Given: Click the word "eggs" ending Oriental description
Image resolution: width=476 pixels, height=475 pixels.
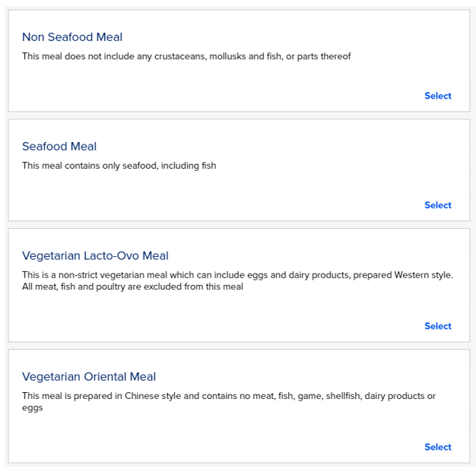Looking at the screenshot, I should (x=33, y=407).
